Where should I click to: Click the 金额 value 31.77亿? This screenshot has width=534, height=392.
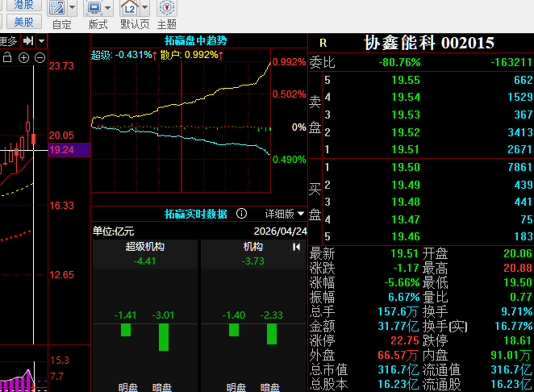coord(398,327)
